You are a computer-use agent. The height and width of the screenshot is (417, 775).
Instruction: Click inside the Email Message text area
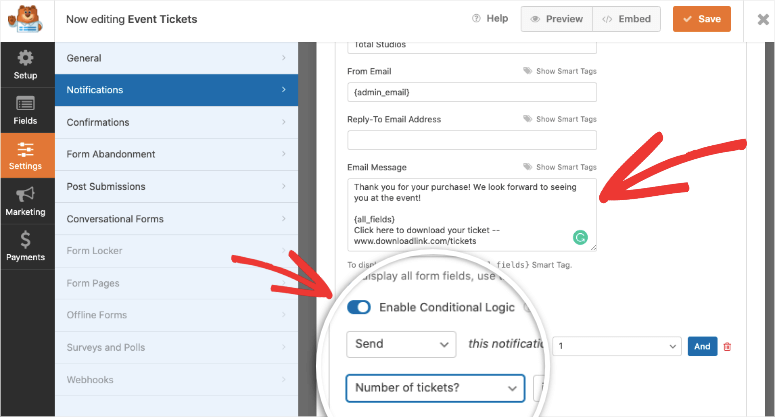472,214
